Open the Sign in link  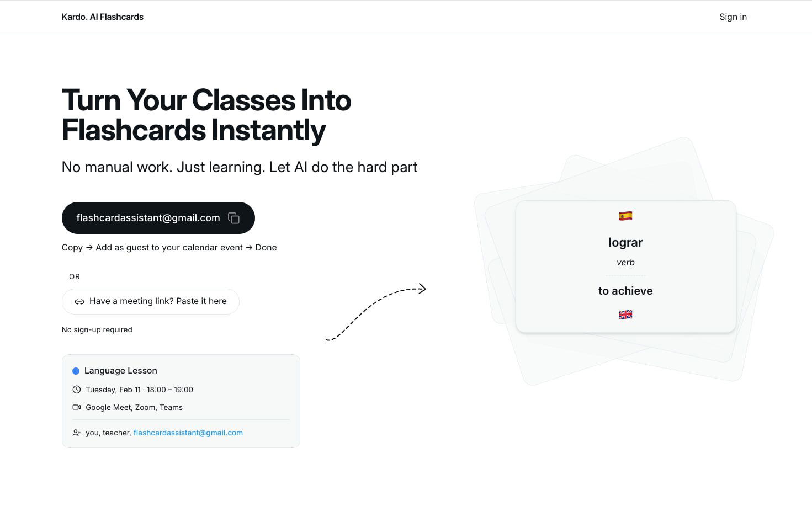[x=733, y=17]
